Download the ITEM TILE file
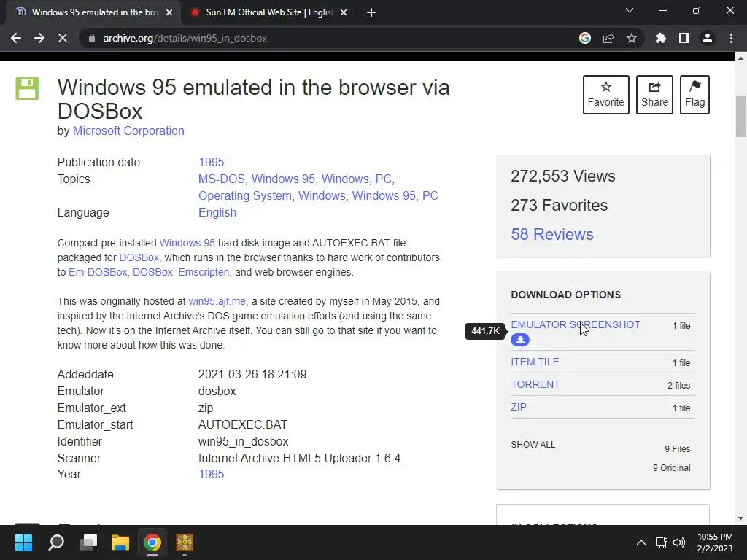 point(535,362)
